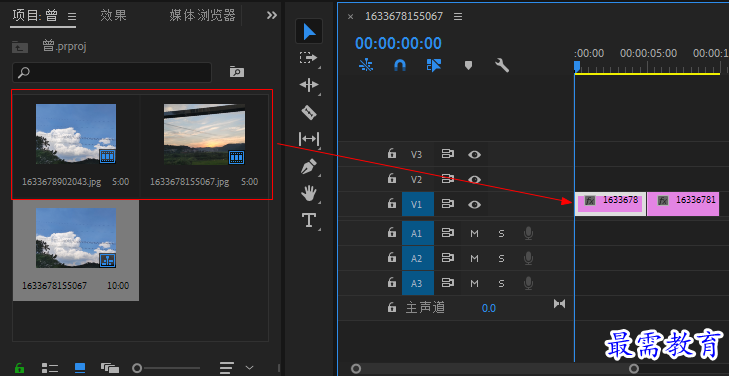Image resolution: width=729 pixels, height=376 pixels.
Task: Switch to the 媒体浏览器 tab
Action: tap(202, 15)
